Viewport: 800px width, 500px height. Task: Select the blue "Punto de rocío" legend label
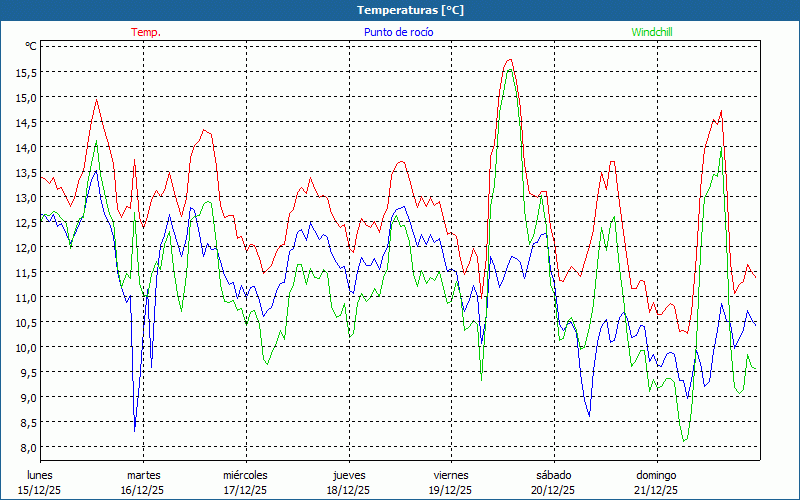398,32
